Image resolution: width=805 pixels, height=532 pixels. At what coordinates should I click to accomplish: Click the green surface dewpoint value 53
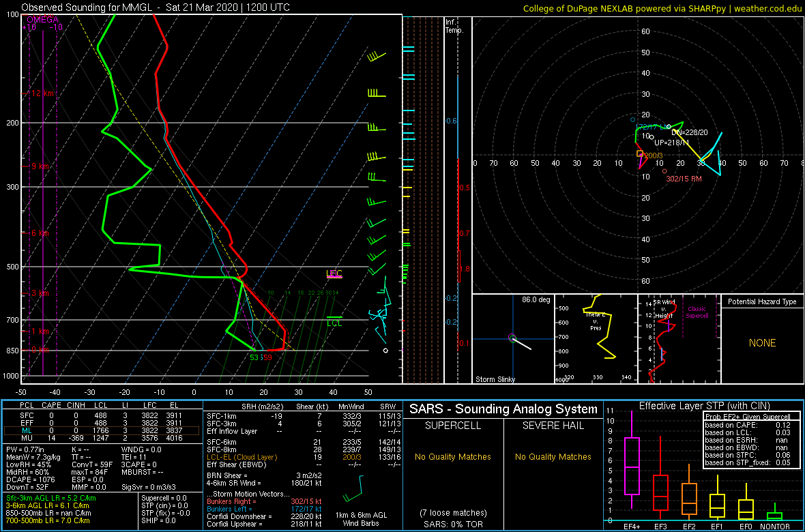click(254, 357)
